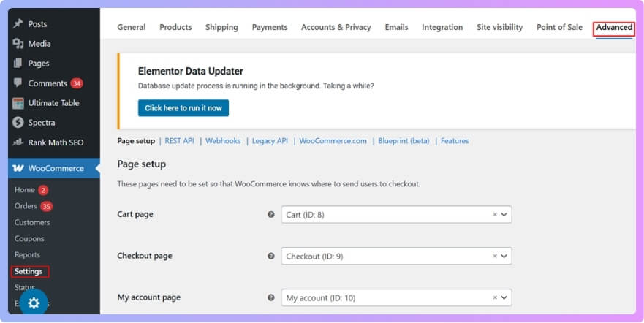Click the Media icon in sidebar
This screenshot has width=644, height=323.
[18, 44]
